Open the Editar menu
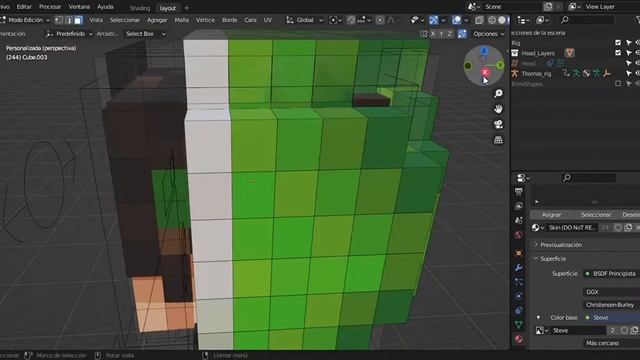 pos(24,7)
